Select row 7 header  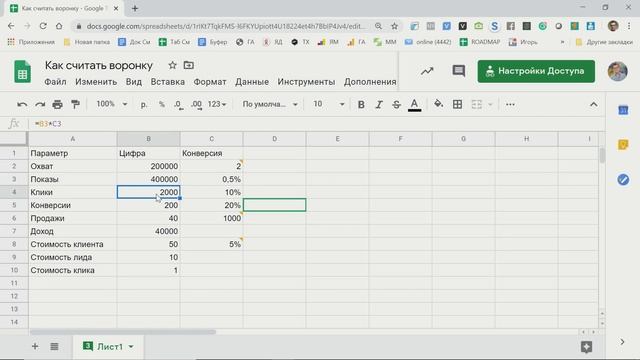(14, 231)
